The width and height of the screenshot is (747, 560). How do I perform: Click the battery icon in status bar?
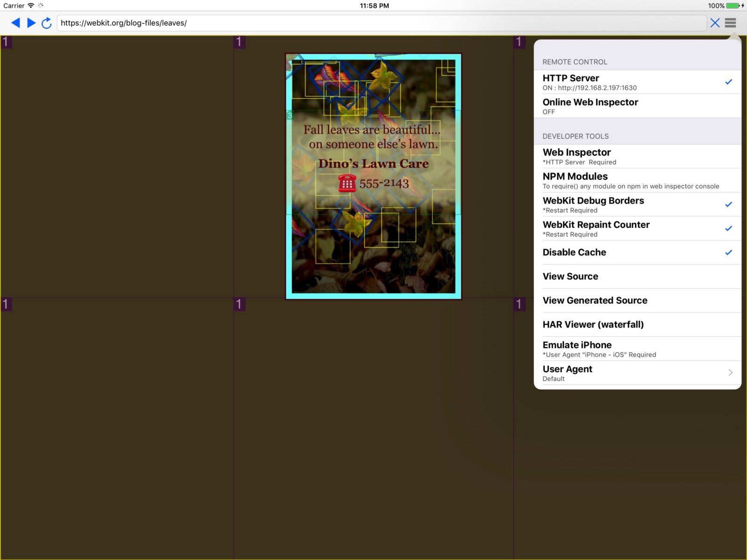733,6
